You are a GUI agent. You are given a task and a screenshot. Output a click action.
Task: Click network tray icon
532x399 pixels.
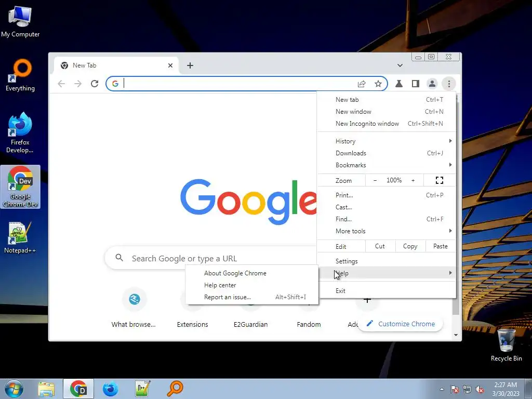coord(467,389)
